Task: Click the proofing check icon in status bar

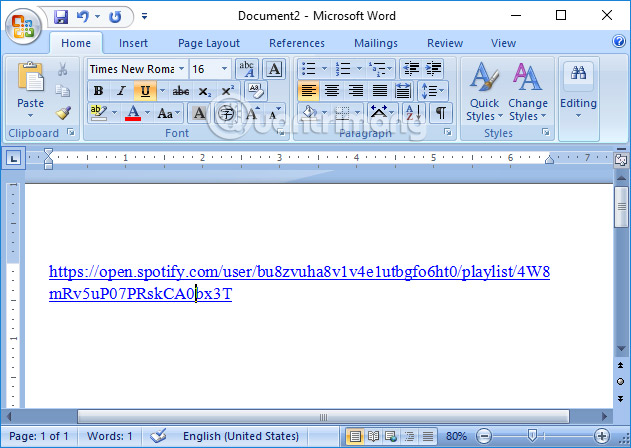Action: [x=158, y=437]
